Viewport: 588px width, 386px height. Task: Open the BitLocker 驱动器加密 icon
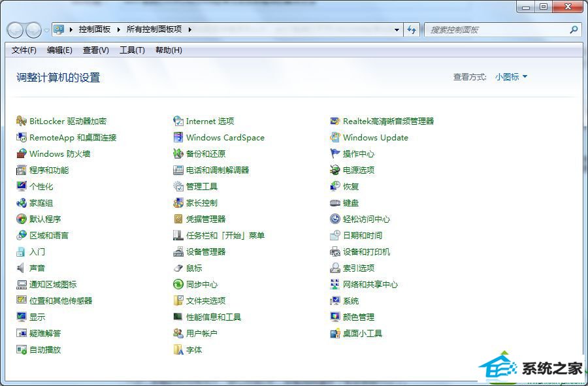[x=22, y=121]
